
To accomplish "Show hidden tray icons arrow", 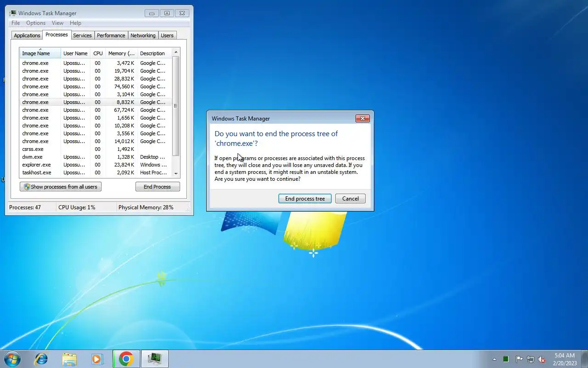I will pyautogui.click(x=494, y=359).
